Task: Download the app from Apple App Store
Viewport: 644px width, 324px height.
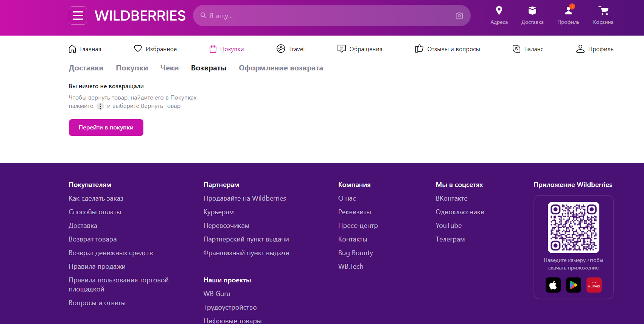Action: 553,285
